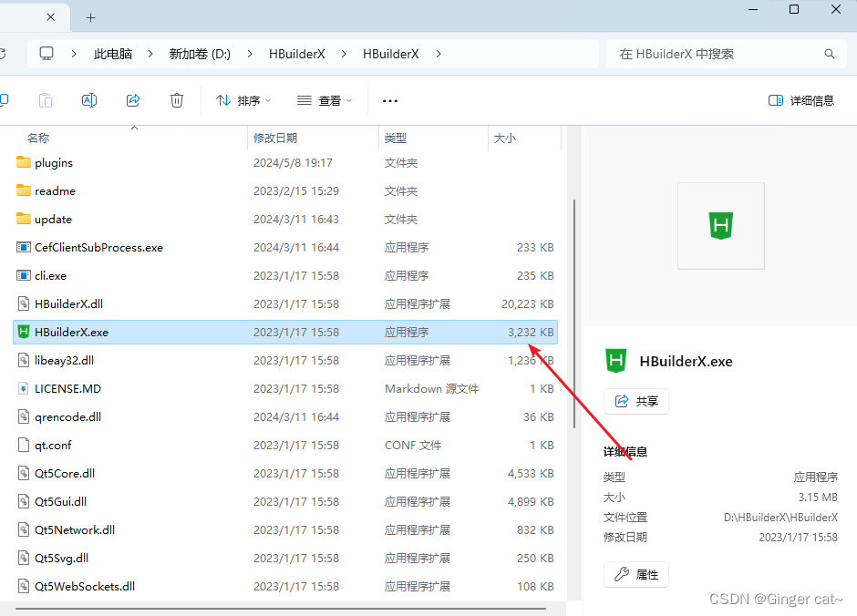Open the three-dots more options menu
857x616 pixels.
(x=389, y=101)
